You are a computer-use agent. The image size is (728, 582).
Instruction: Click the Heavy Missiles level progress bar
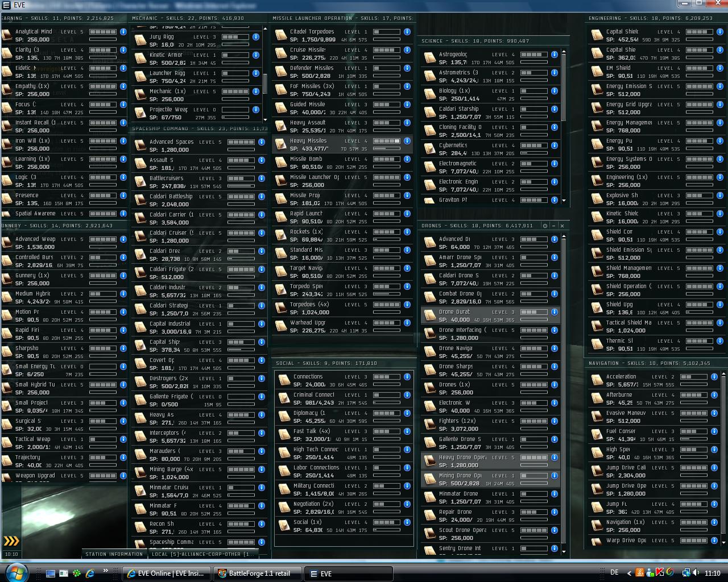tap(387, 141)
